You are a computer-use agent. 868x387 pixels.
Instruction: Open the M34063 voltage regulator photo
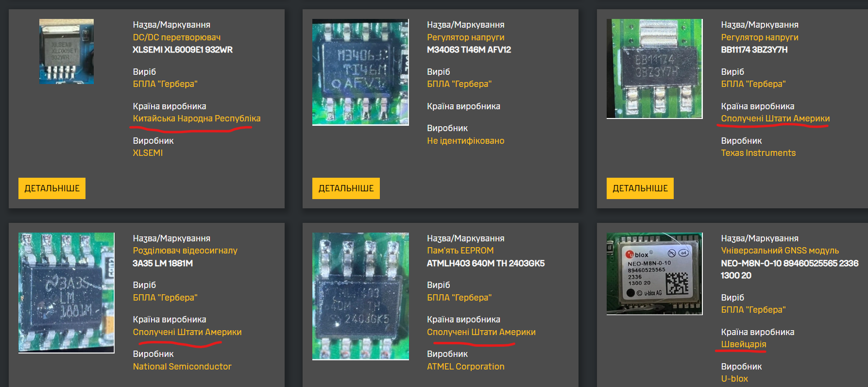tap(360, 72)
